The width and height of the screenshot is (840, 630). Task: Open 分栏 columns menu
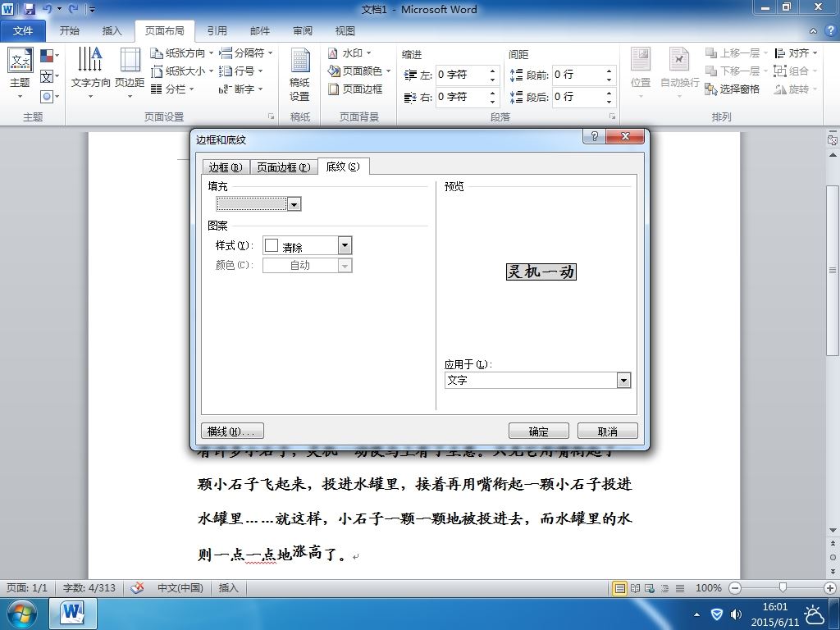coord(172,89)
